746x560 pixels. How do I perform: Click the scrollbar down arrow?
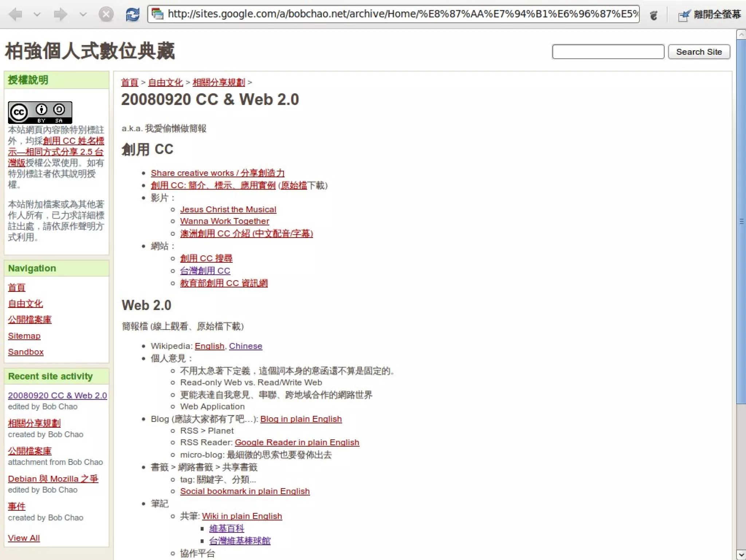741,555
